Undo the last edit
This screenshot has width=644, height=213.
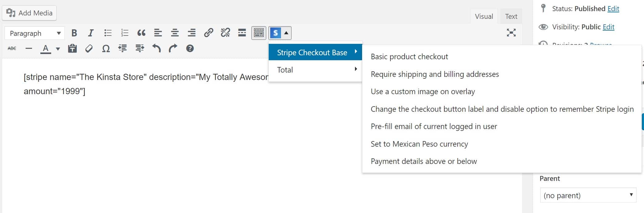click(157, 48)
